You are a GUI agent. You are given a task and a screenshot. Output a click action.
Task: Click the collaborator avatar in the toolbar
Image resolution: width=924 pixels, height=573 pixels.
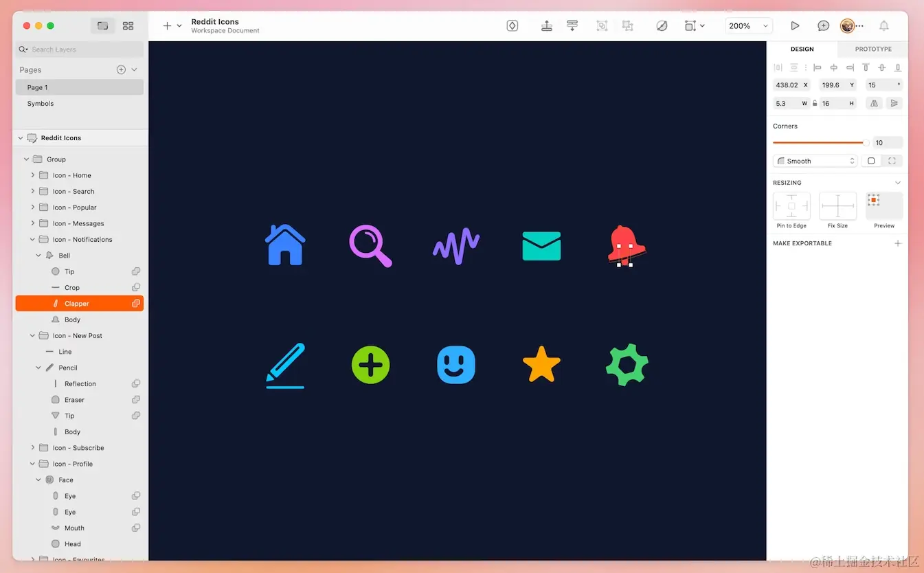coord(847,25)
